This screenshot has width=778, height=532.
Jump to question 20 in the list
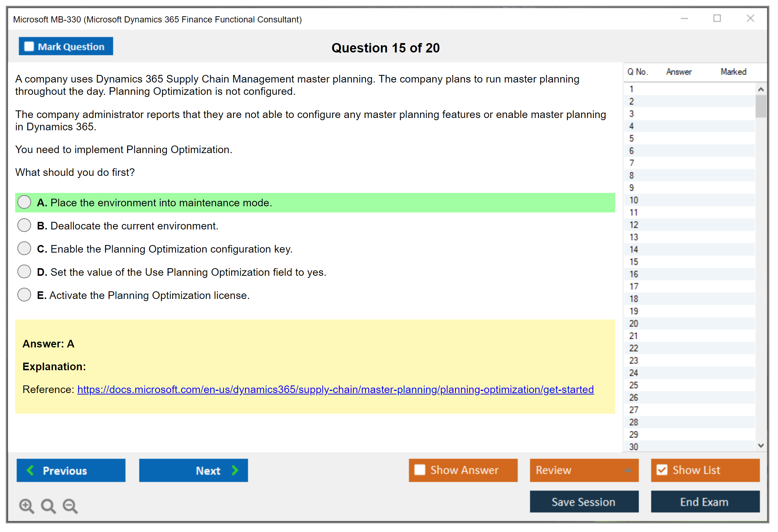click(634, 324)
